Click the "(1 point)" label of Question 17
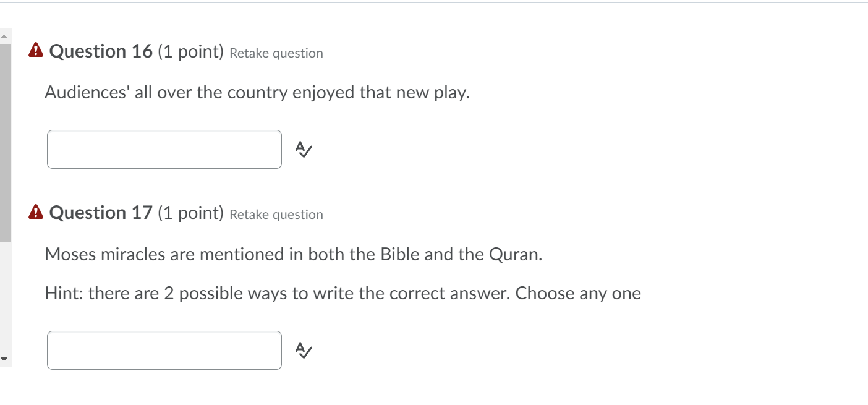Image resolution: width=868 pixels, height=405 pixels. (x=190, y=213)
